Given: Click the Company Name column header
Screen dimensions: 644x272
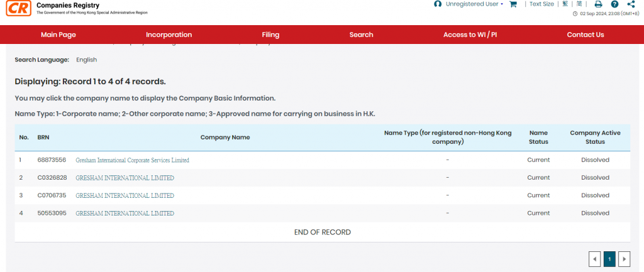Looking at the screenshot, I should (x=225, y=138).
